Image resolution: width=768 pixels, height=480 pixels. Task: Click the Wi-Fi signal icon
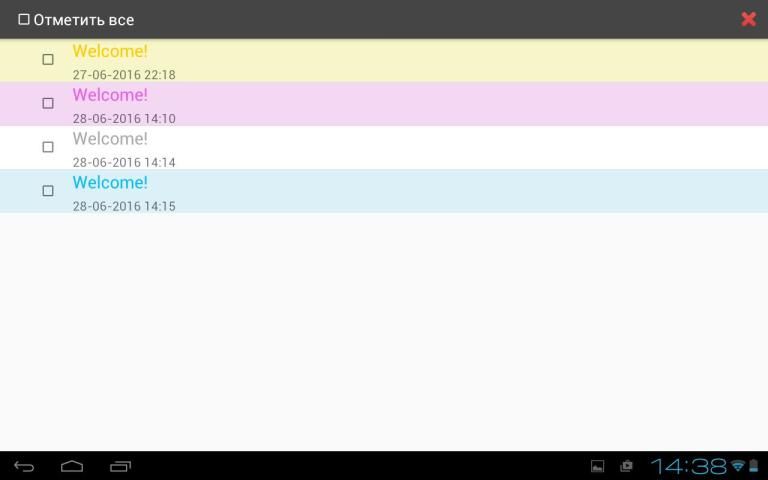coord(738,466)
